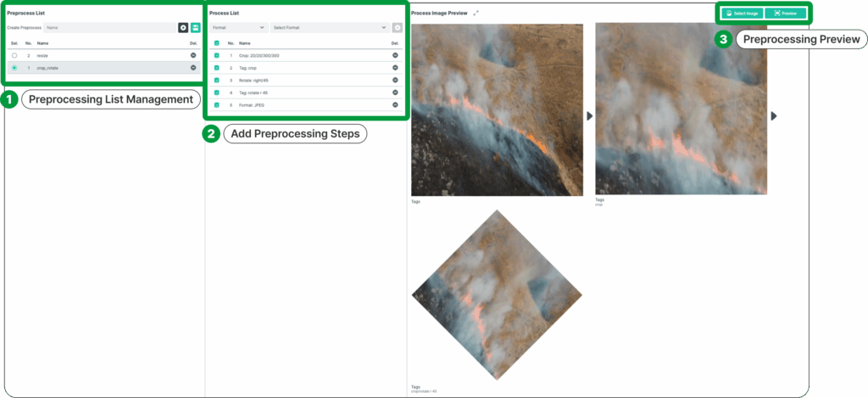Image resolution: width=868 pixels, height=398 pixels.
Task: Click the rotated diamond preview image
Action: coord(495,294)
